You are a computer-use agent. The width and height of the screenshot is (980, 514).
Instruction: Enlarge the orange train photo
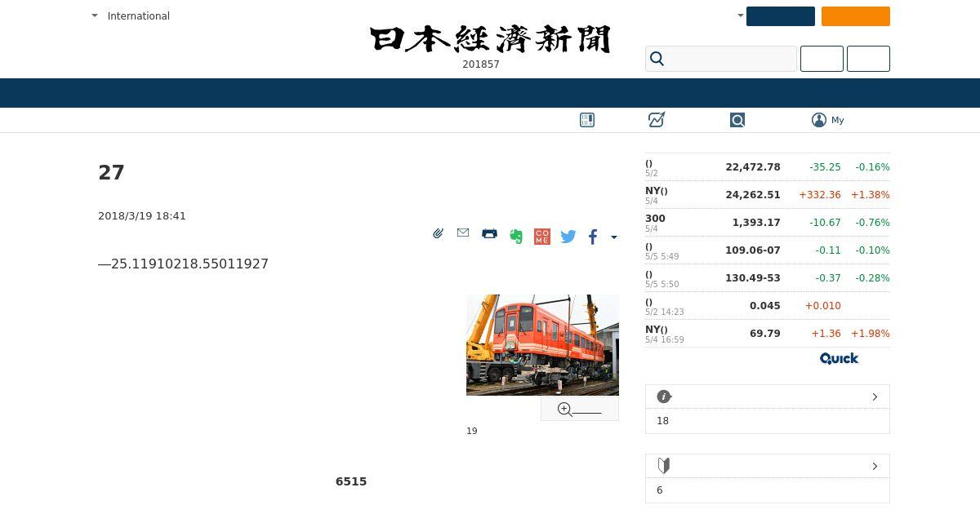point(542,345)
